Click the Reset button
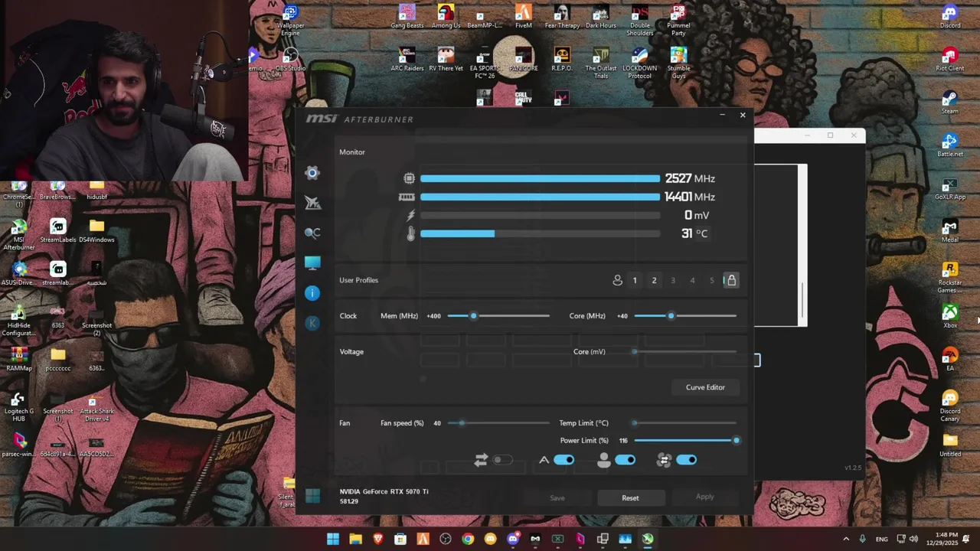The height and width of the screenshot is (551, 980). point(630,497)
